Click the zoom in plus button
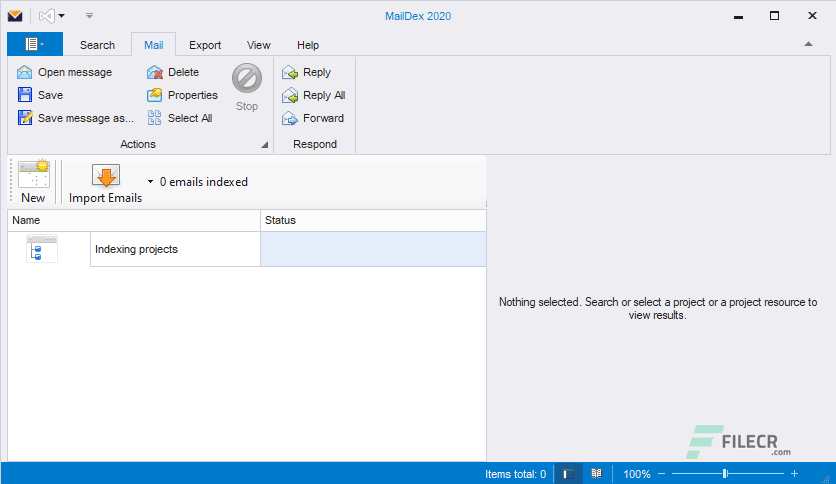This screenshot has height=484, width=836. [794, 474]
